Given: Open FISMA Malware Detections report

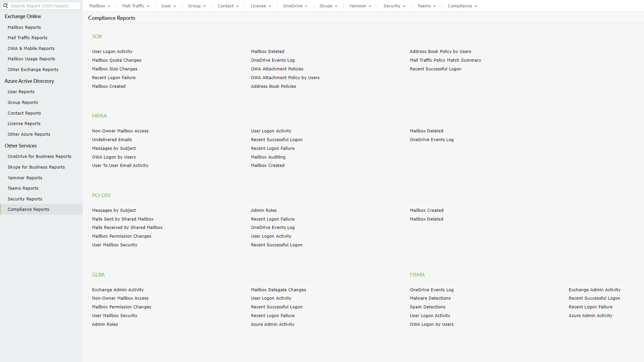Looking at the screenshot, I should click(x=430, y=298).
